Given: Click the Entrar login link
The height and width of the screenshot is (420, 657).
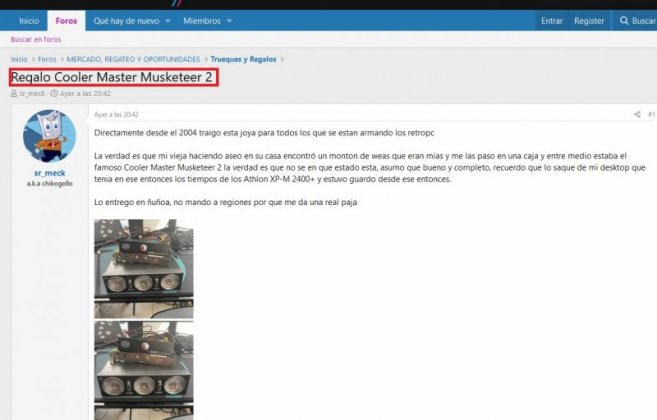Looking at the screenshot, I should [551, 20].
